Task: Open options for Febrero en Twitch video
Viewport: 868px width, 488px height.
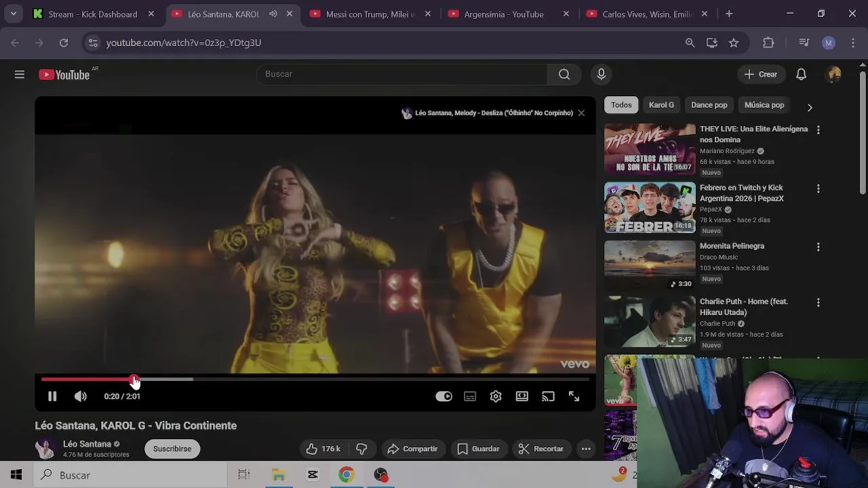Action: (818, 188)
